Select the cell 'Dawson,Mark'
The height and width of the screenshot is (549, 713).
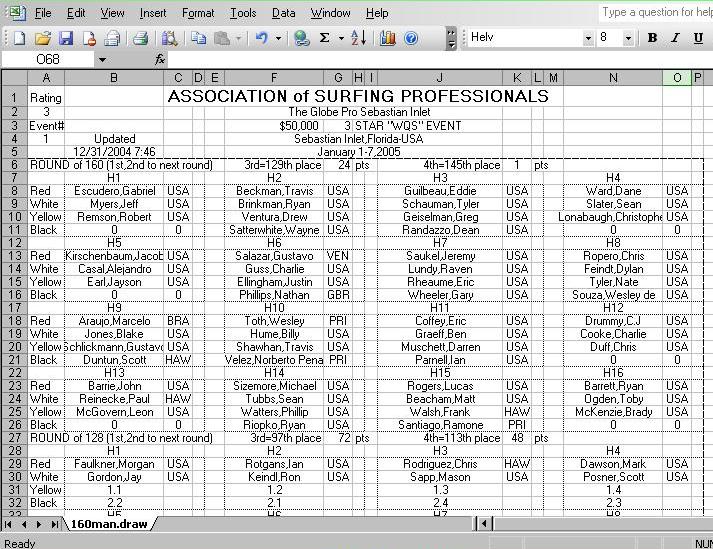(613, 464)
